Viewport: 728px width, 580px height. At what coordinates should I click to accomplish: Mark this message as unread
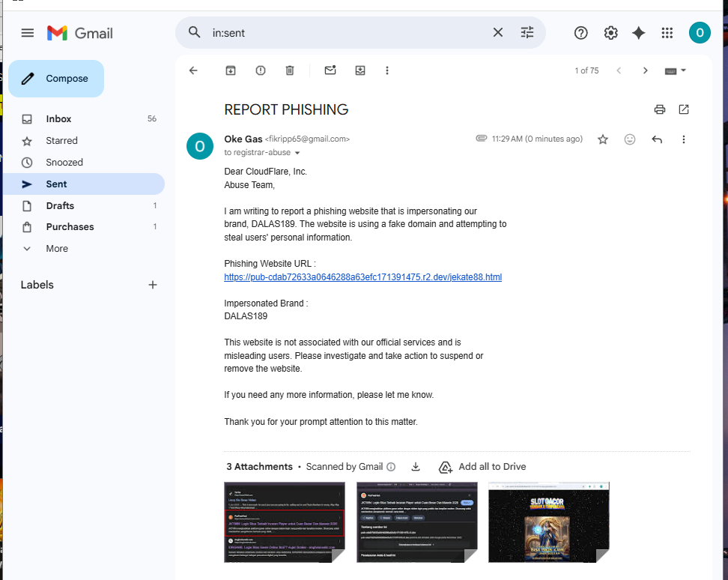(x=330, y=70)
